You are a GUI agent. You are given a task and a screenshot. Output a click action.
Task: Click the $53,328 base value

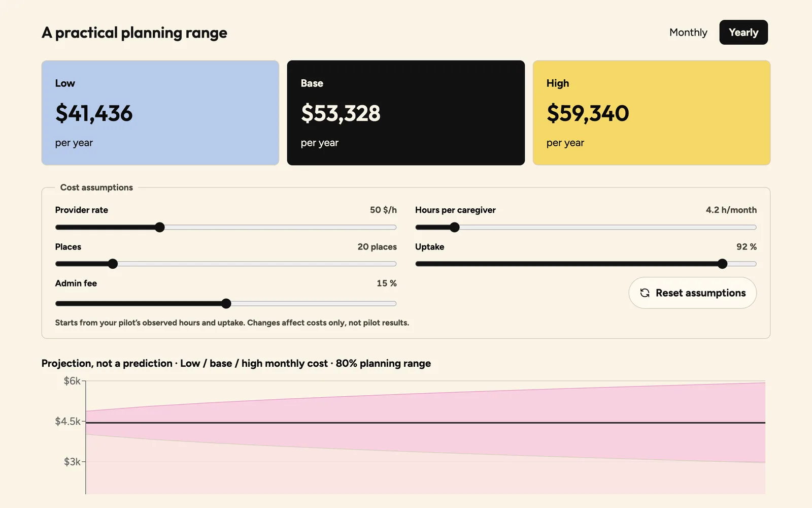click(x=341, y=113)
